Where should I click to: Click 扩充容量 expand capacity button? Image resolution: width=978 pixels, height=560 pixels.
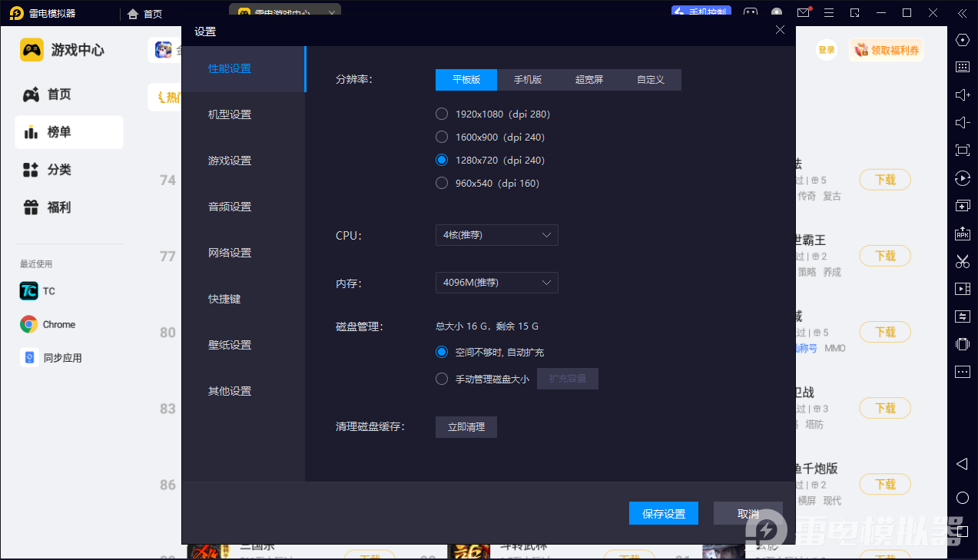pos(568,379)
